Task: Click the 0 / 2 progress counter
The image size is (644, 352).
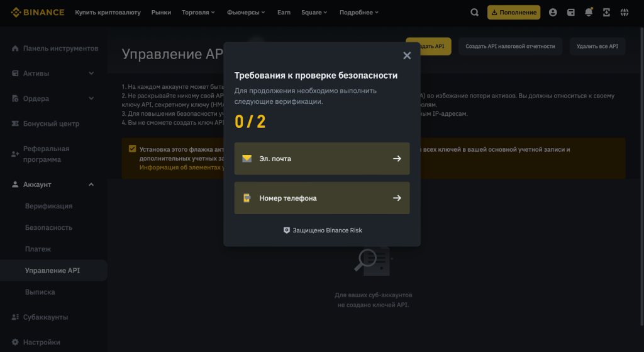Action: (x=250, y=122)
